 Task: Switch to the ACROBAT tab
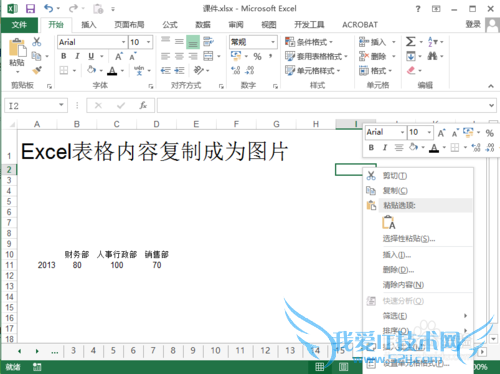pyautogui.click(x=360, y=25)
